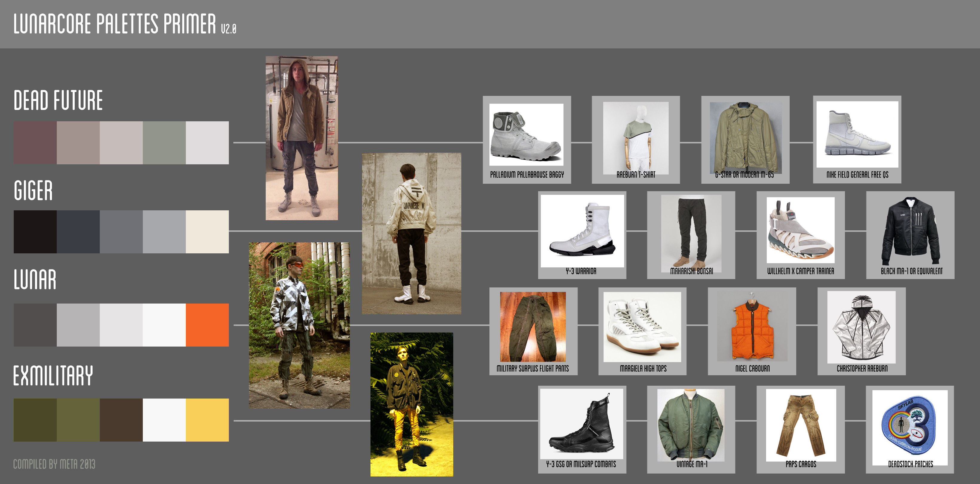Viewport: 980px width, 484px height.
Task: Click the cream swatch in Giger palette
Action: 207,232
